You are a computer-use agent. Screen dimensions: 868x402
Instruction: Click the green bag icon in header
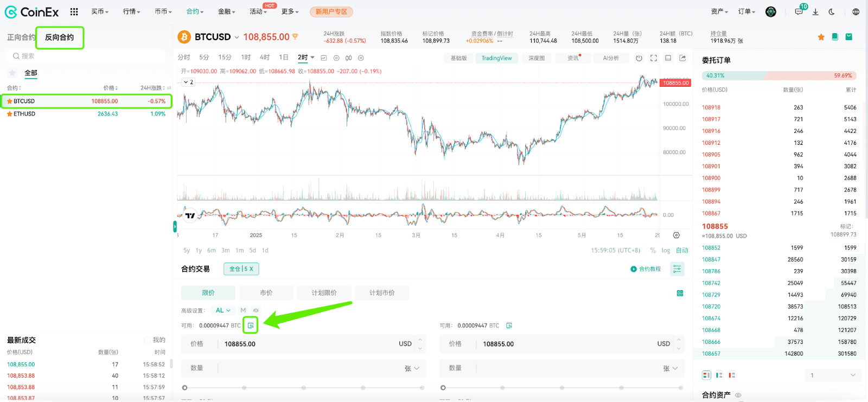(x=849, y=37)
